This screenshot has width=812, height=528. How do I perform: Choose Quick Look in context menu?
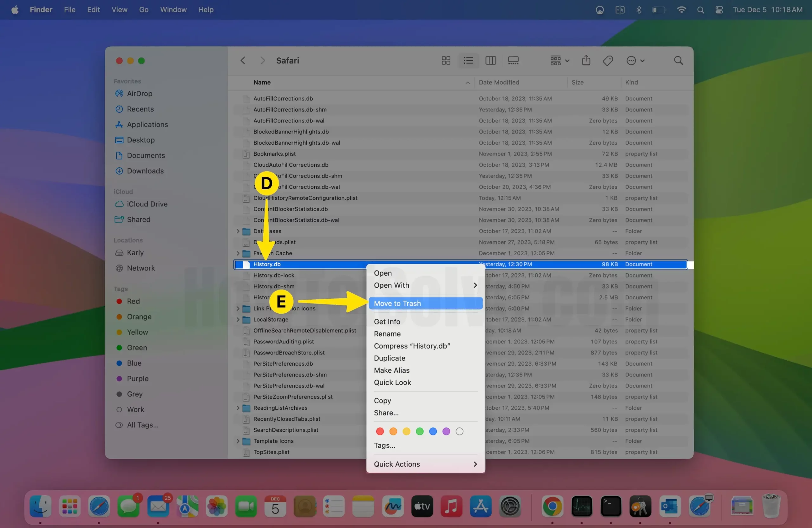tap(425, 382)
